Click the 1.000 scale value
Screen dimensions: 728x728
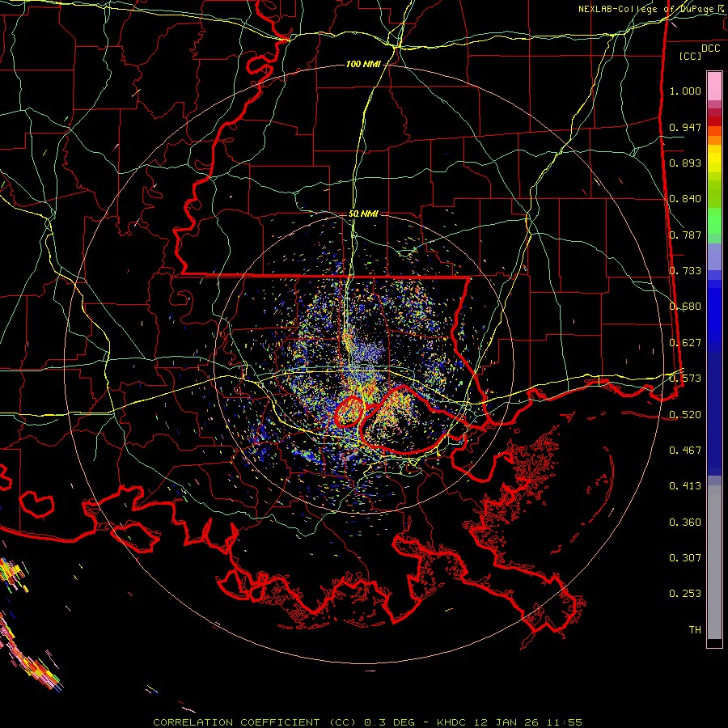click(685, 91)
